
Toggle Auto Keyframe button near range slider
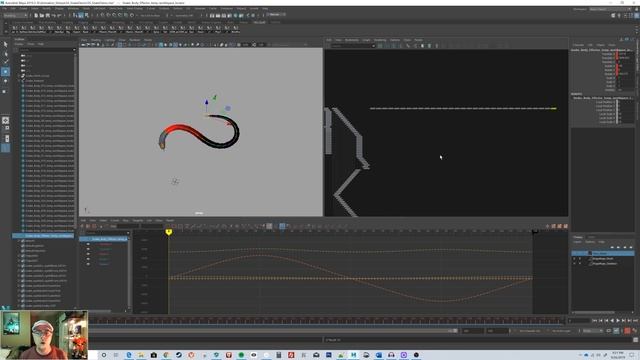[627, 331]
